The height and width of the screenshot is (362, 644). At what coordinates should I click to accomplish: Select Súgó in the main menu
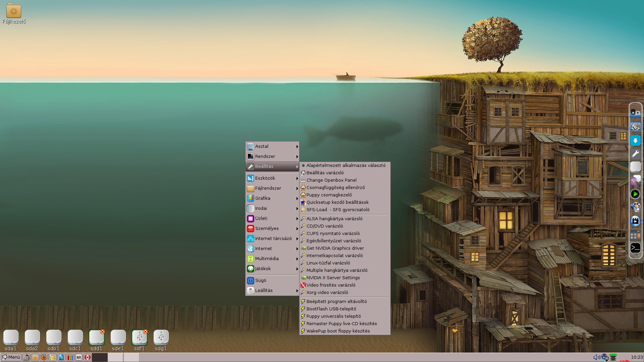pos(272,281)
